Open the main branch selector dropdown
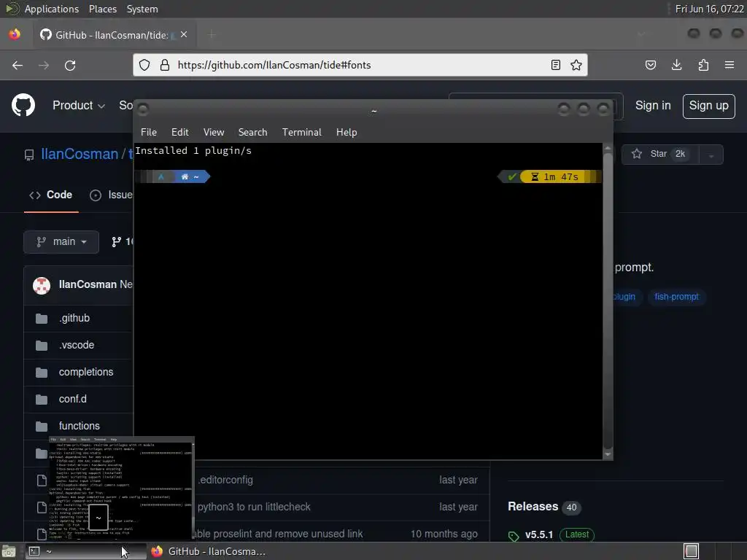Image resolution: width=747 pixels, height=560 pixels. [61, 242]
